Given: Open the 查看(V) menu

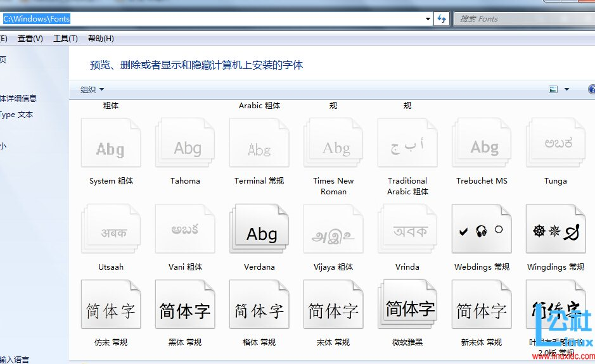Looking at the screenshot, I should coord(30,39).
